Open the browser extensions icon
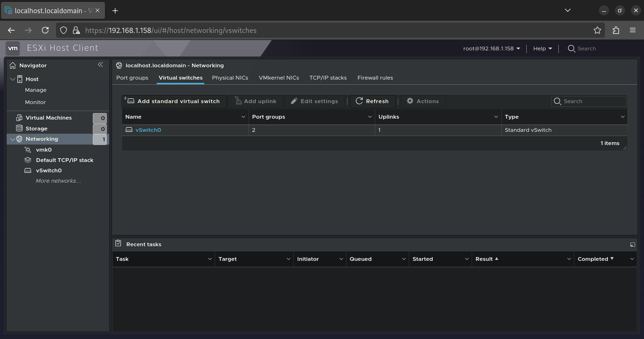 (616, 30)
